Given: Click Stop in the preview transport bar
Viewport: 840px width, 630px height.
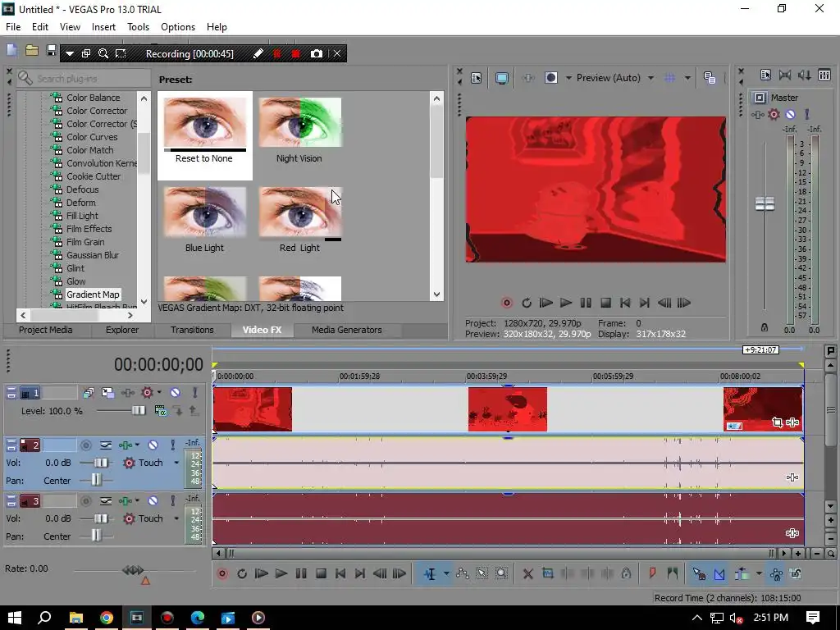Looking at the screenshot, I should pos(605,303).
